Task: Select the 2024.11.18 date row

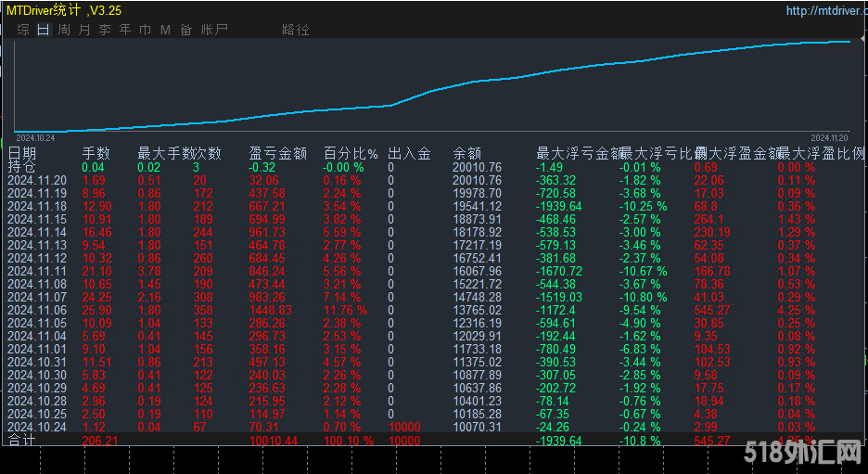Action: click(x=37, y=206)
